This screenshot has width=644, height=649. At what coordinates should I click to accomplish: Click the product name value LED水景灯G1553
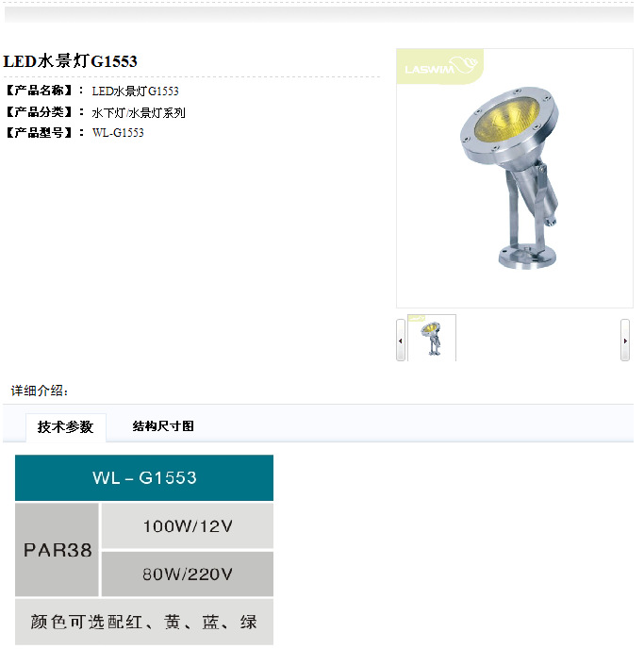click(x=135, y=92)
